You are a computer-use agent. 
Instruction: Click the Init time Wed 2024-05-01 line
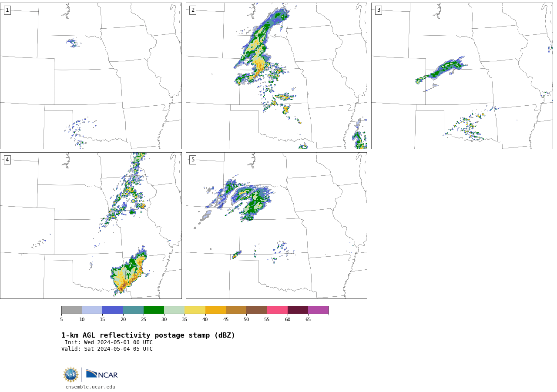(109, 342)
